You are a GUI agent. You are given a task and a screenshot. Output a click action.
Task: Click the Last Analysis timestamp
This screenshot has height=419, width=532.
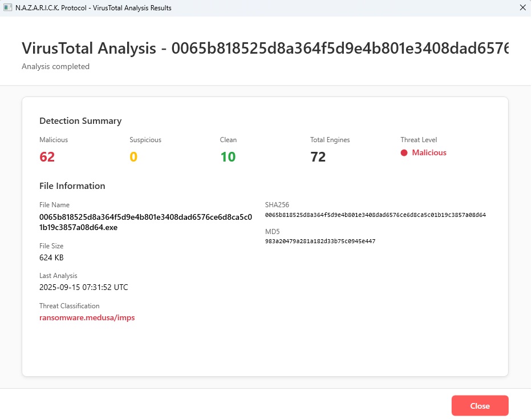(84, 287)
